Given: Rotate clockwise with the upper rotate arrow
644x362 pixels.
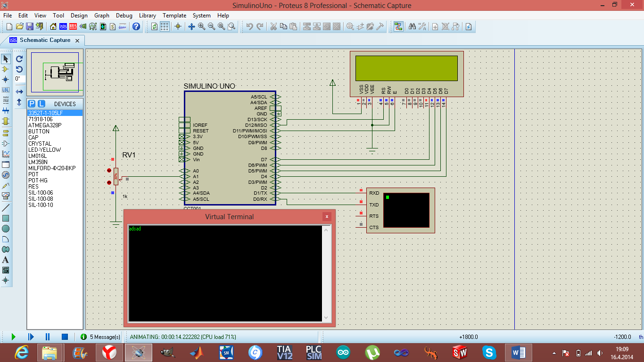Looking at the screenshot, I should 19,59.
